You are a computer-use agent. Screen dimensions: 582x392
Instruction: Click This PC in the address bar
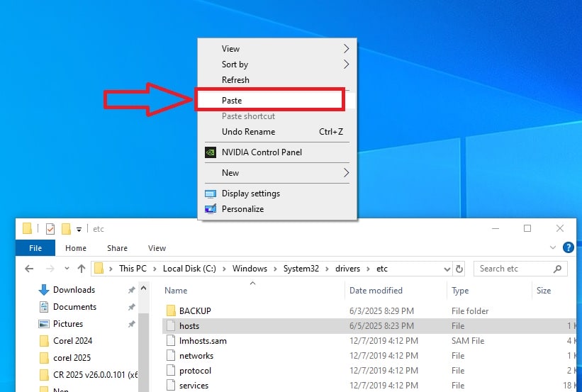coord(133,269)
